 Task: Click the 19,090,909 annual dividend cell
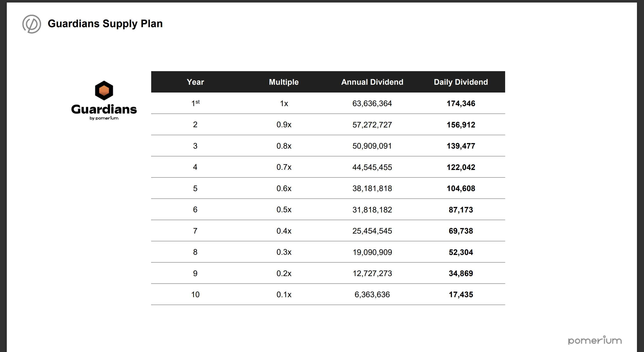coord(372,252)
